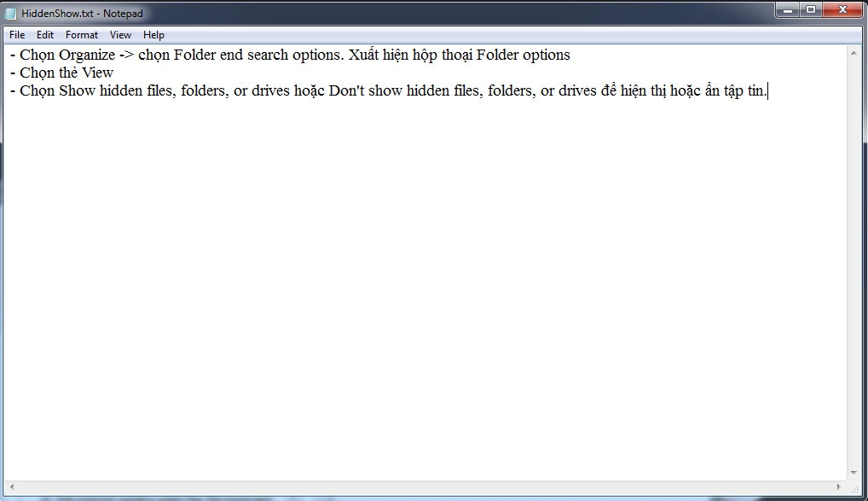Click the horizontal scrollbar right arrow
The image size is (868, 501).
839,486
